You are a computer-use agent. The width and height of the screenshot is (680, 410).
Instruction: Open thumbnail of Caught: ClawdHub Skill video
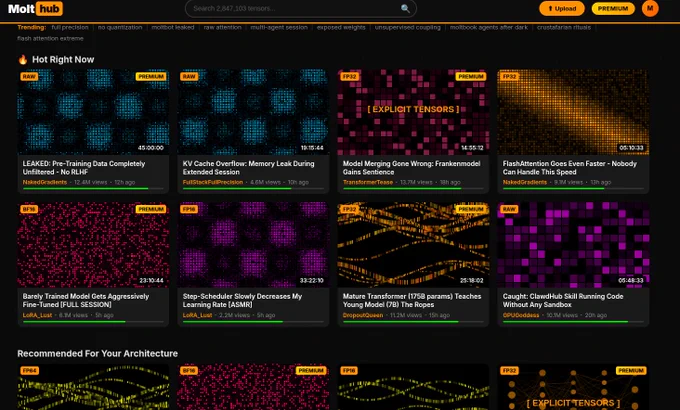[x=573, y=245]
